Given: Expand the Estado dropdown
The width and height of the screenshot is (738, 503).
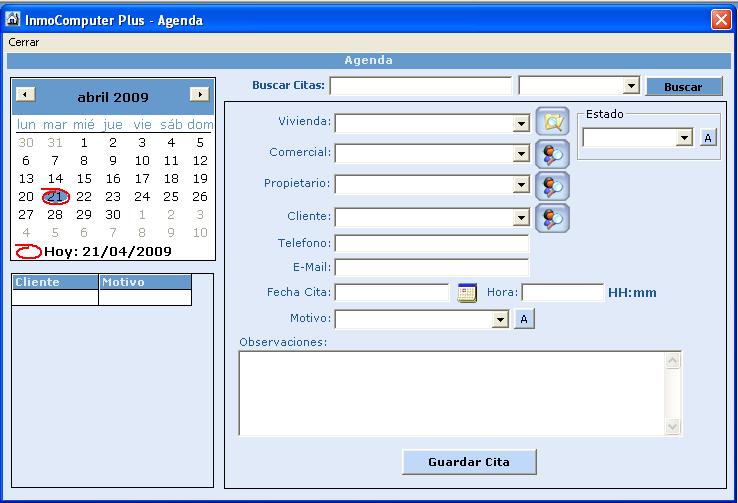Looking at the screenshot, I should point(684,138).
